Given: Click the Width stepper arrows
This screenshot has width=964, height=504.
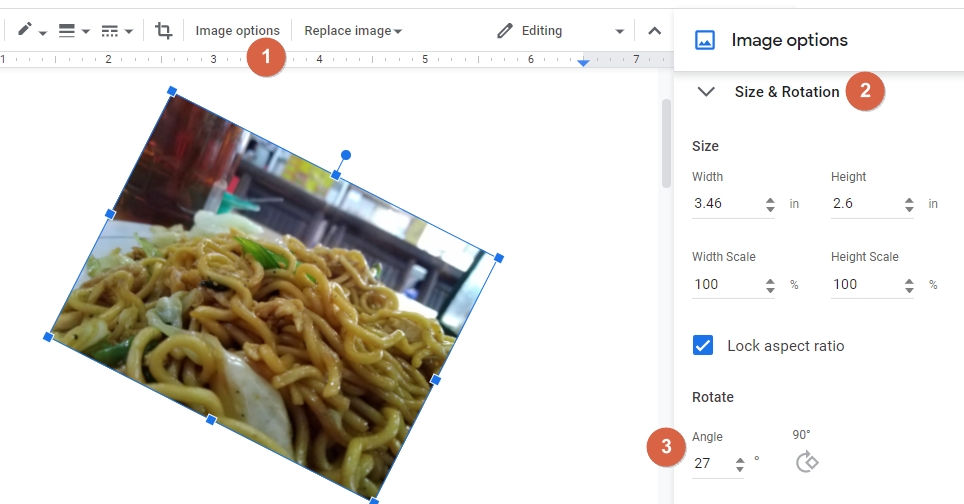Looking at the screenshot, I should coord(770,205).
